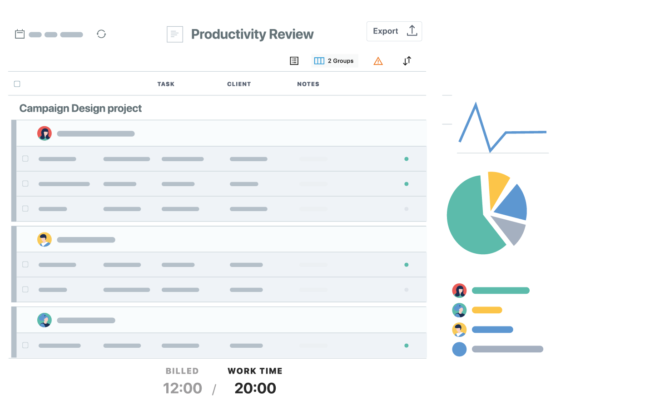
Task: Click the orange warning triangle icon
Action: [x=378, y=61]
